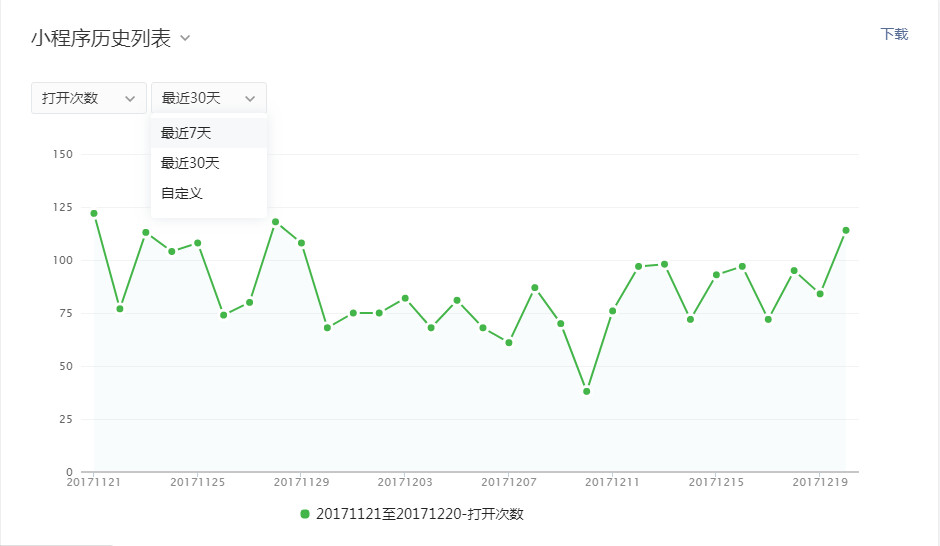This screenshot has height=546, width=940.
Task: Pick the 自定义 custom range option
Action: pos(209,193)
